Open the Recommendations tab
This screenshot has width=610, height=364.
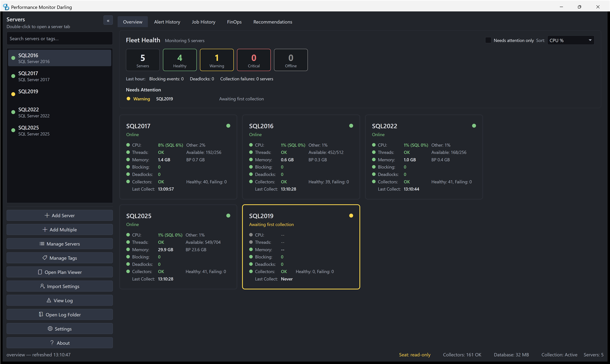pyautogui.click(x=273, y=22)
